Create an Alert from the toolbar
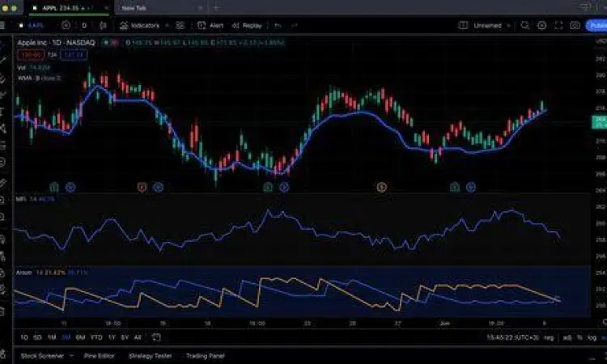Image resolution: width=607 pixels, height=364 pixels. coord(210,26)
